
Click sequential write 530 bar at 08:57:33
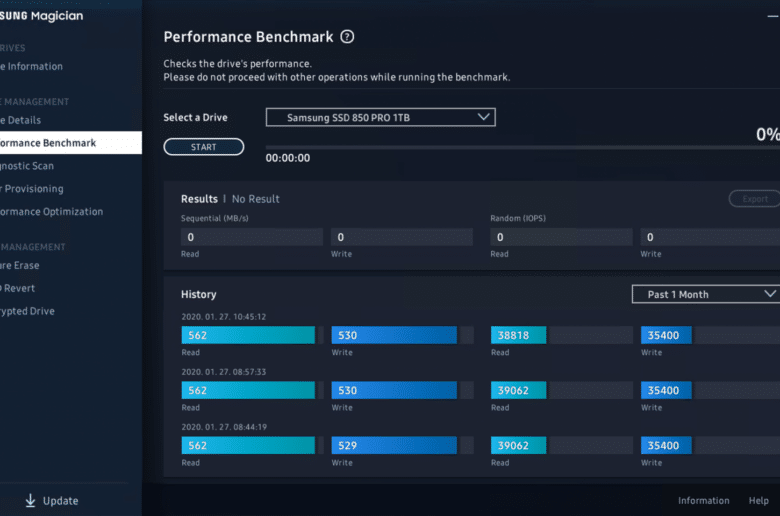pyautogui.click(x=394, y=391)
